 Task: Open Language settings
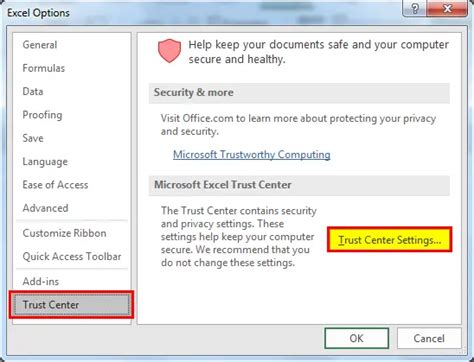(71, 161)
